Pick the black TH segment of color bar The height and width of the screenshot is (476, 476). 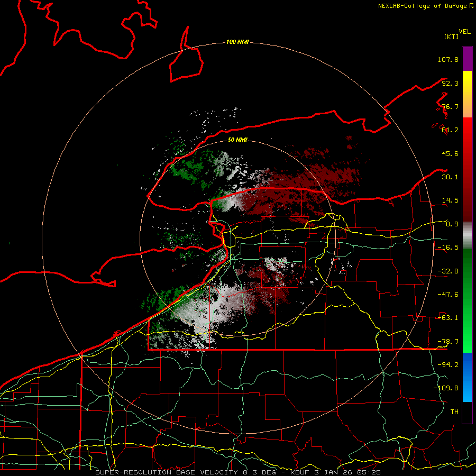click(x=467, y=413)
